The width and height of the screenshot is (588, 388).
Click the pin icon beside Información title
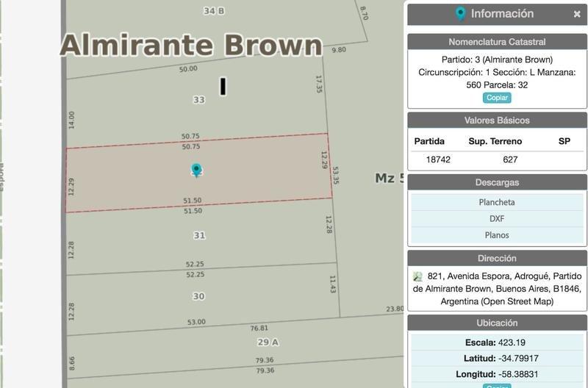pos(461,14)
